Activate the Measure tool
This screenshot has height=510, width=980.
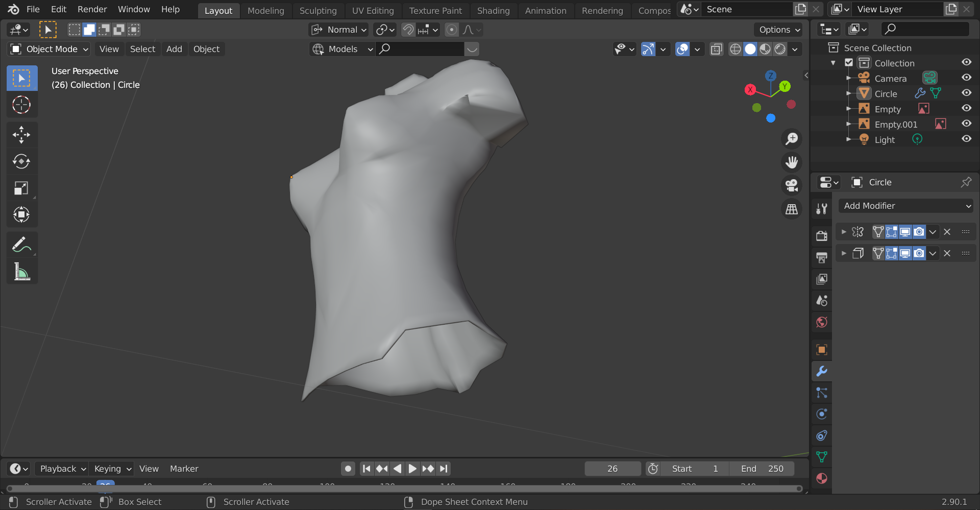tap(22, 272)
